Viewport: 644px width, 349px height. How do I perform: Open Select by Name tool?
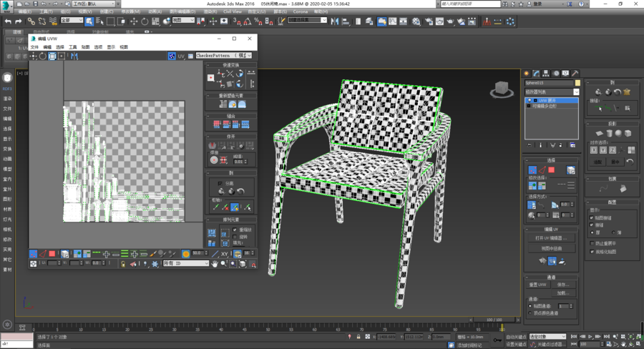click(x=99, y=21)
